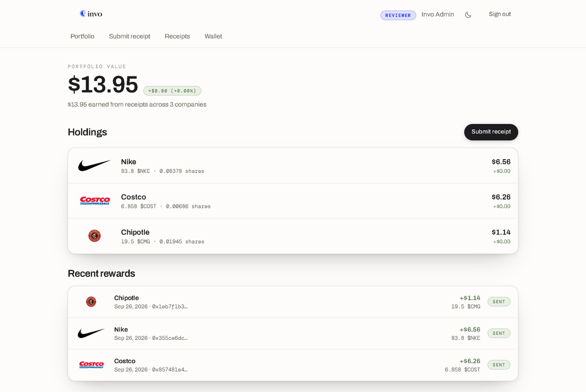The image size is (586, 392).
Task: Click the Holdings heading
Action: pyautogui.click(x=87, y=132)
